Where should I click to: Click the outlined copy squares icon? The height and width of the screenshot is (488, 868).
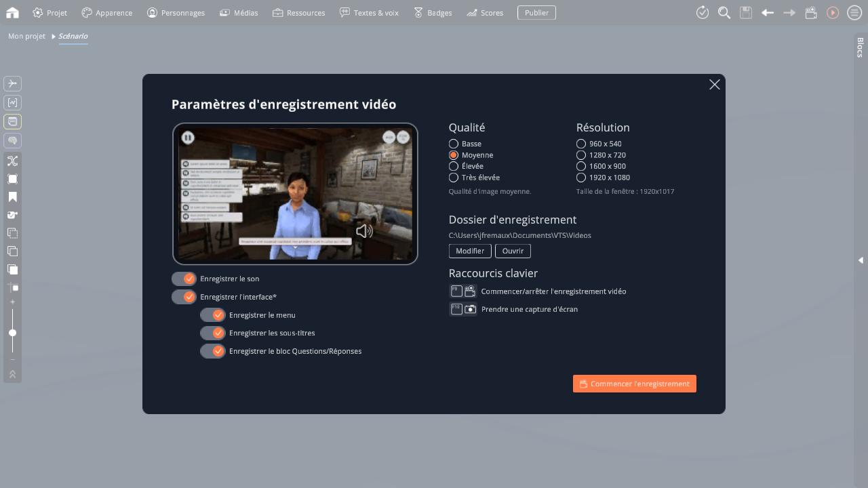pyautogui.click(x=12, y=251)
